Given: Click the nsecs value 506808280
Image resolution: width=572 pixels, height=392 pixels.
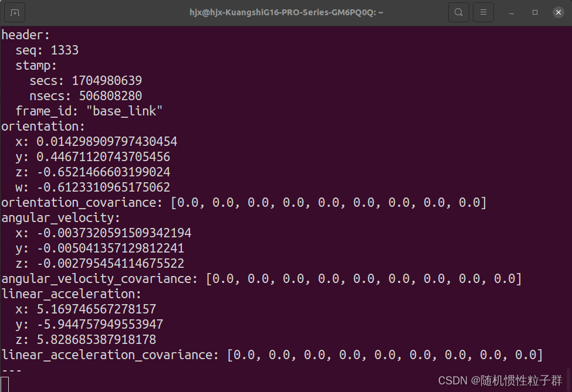Looking at the screenshot, I should 110,96.
